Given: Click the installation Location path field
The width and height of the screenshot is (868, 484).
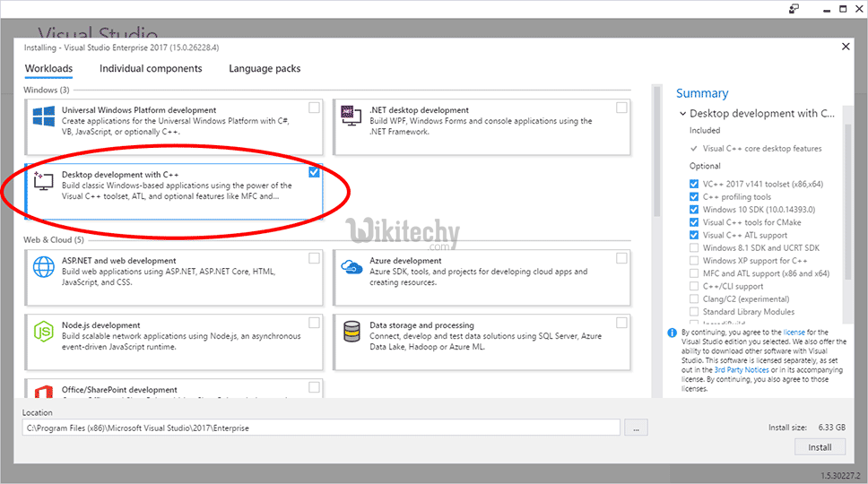Looking at the screenshot, I should (x=321, y=428).
